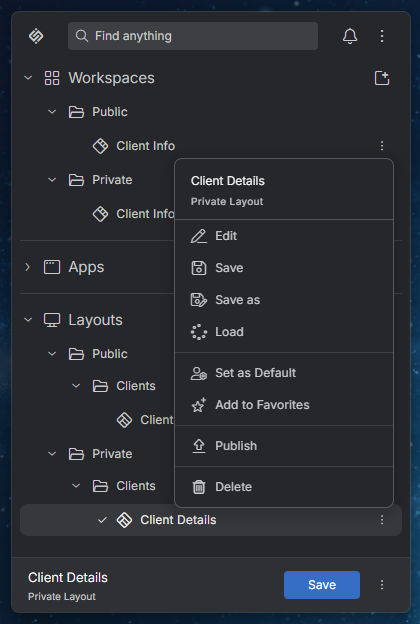This screenshot has height=624, width=420.
Task: Open the notifications bell
Action: 350,36
